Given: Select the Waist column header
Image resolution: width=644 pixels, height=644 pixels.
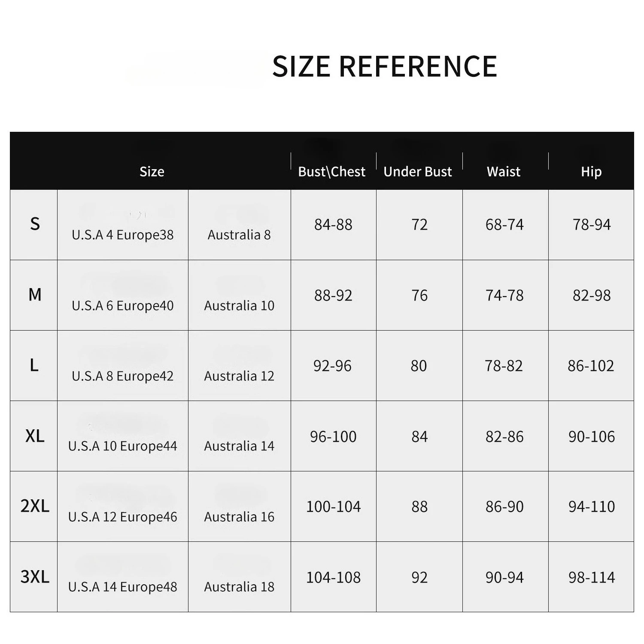Looking at the screenshot, I should 504,172.
